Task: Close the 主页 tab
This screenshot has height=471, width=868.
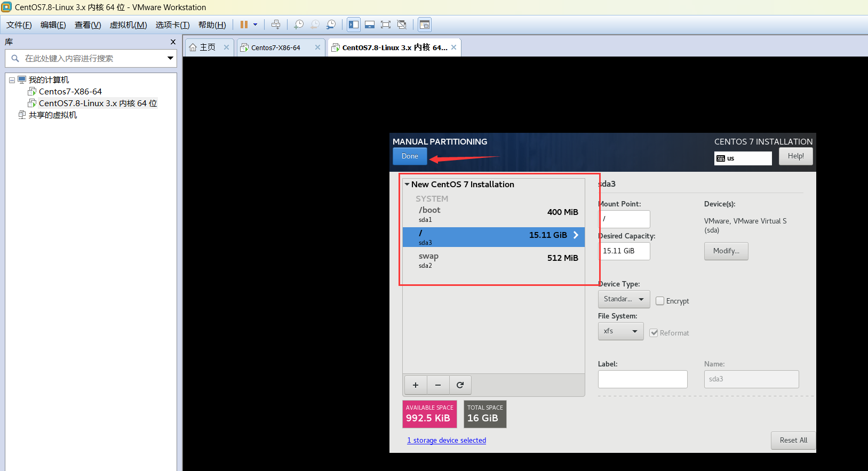Action: tap(226, 47)
